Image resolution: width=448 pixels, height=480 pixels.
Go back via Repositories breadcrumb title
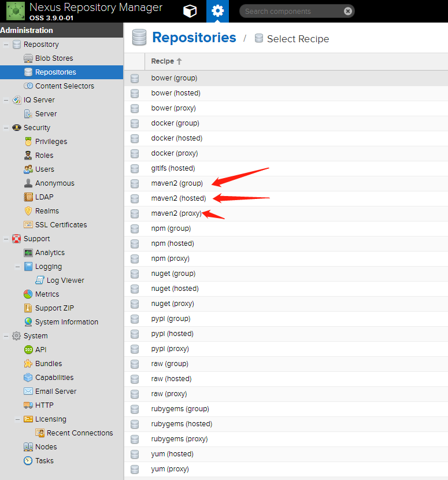194,38
